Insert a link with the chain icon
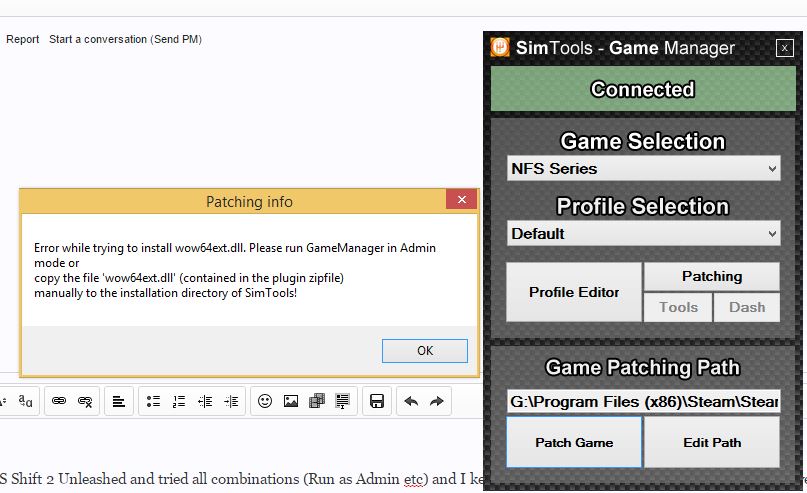This screenshot has height=493, width=807. pyautogui.click(x=59, y=401)
